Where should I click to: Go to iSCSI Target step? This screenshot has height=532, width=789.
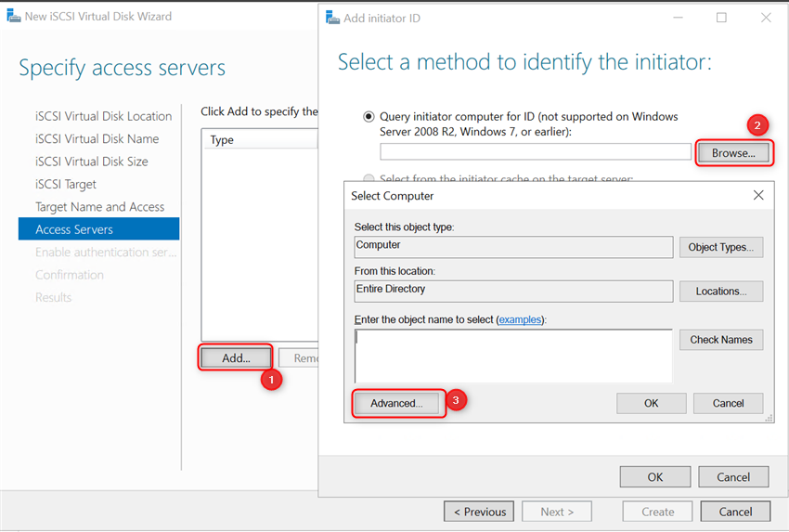(x=66, y=184)
